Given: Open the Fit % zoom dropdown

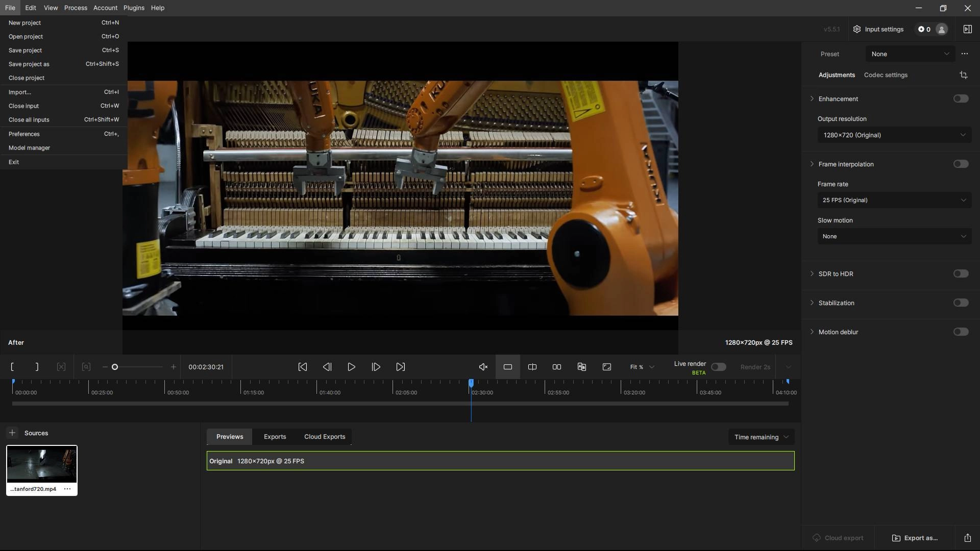Looking at the screenshot, I should click(x=642, y=367).
